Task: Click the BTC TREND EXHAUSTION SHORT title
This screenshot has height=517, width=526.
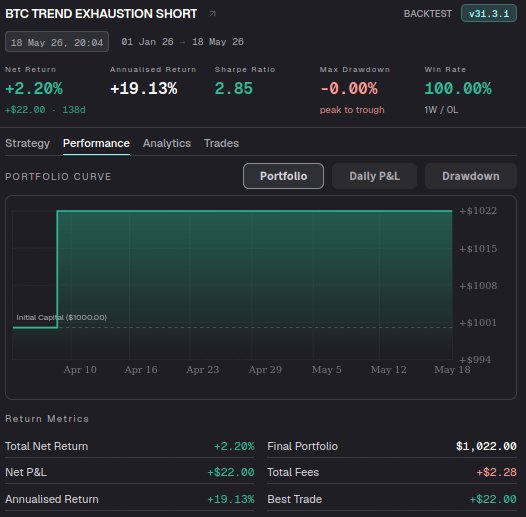Action: pos(101,14)
